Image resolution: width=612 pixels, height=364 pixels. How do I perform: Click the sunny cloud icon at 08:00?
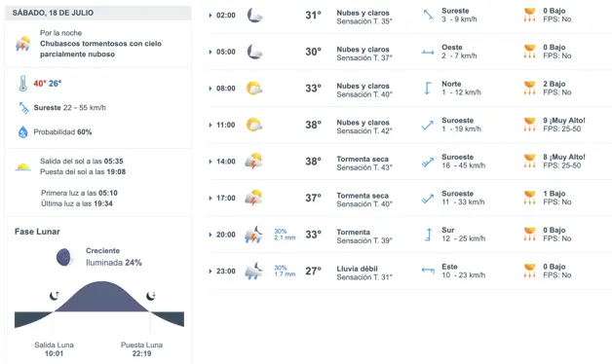pos(254,89)
